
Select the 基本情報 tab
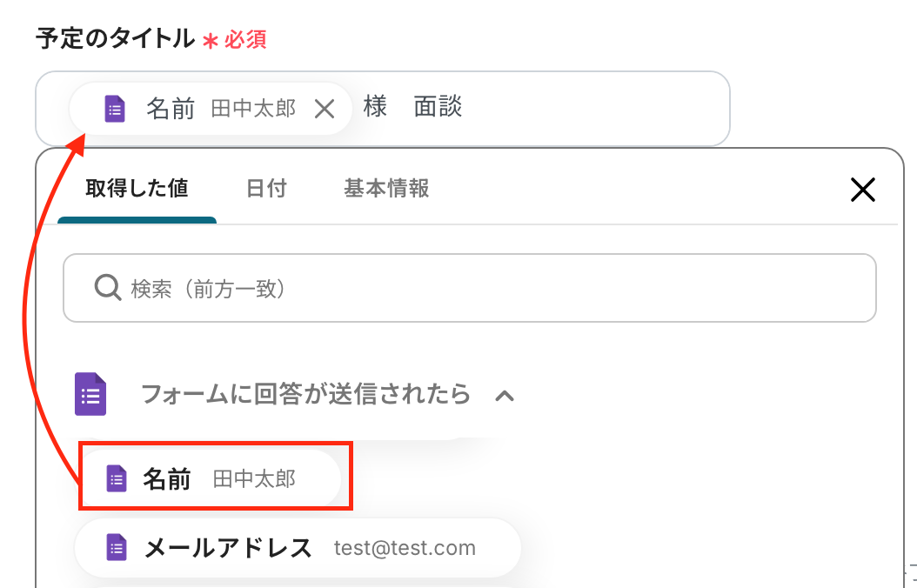click(386, 188)
